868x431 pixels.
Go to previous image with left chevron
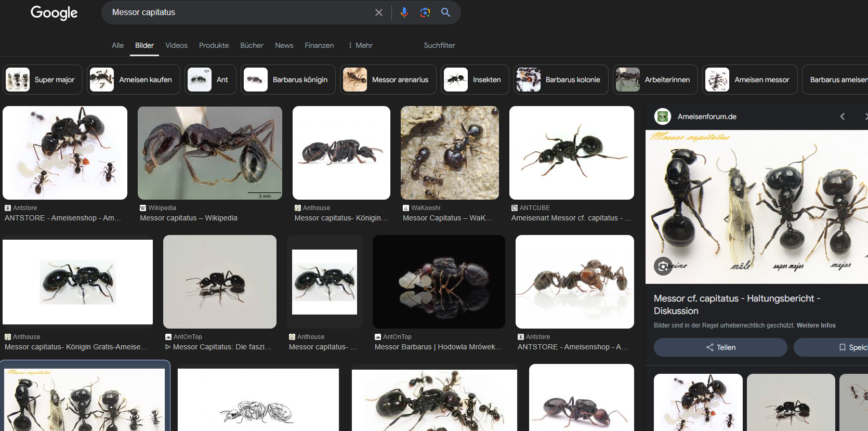[843, 116]
